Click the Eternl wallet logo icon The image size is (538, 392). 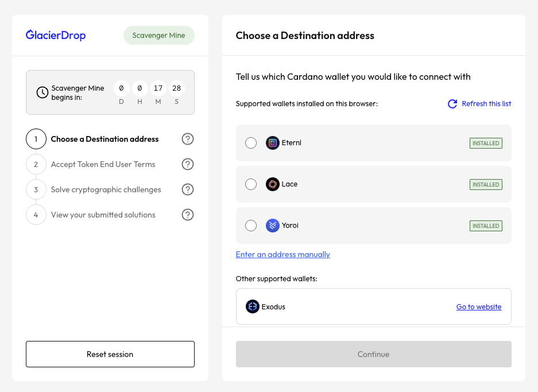click(x=273, y=143)
